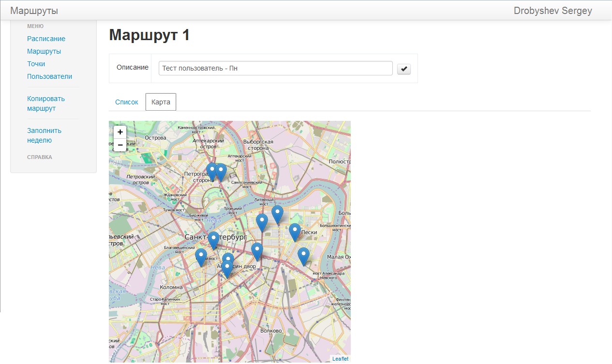
Task: Switch to the Список tab
Action: coord(127,102)
